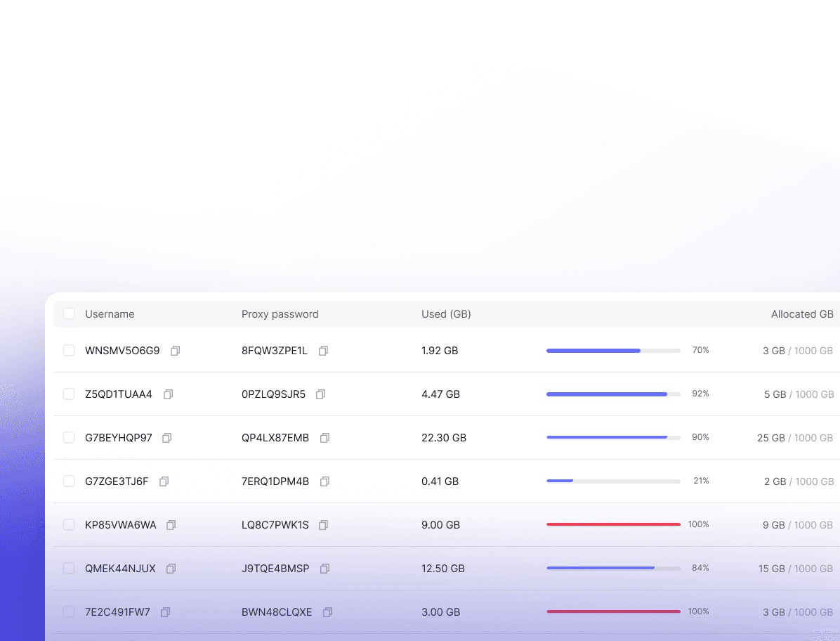Copy proxy password 7ERQ1DPM4B
The height and width of the screenshot is (641, 840).
(x=324, y=481)
